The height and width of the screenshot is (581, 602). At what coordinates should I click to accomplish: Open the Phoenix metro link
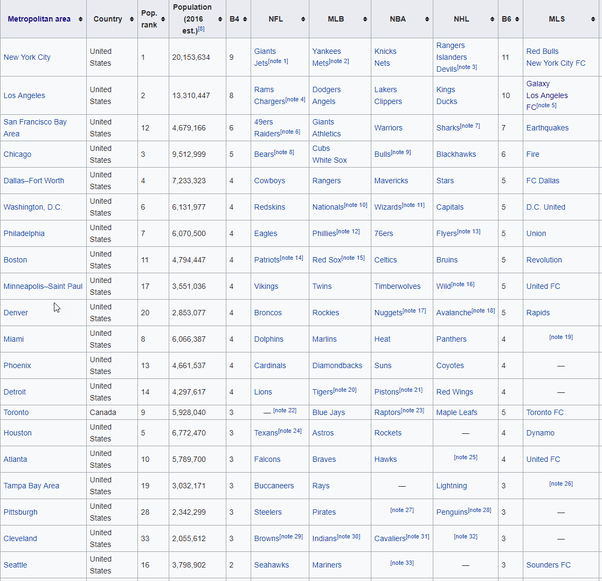pos(17,366)
